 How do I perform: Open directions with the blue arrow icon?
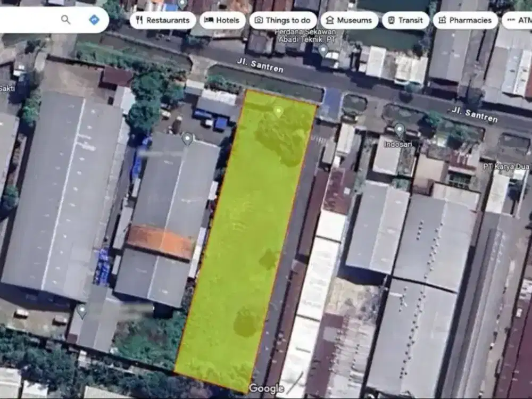click(94, 20)
